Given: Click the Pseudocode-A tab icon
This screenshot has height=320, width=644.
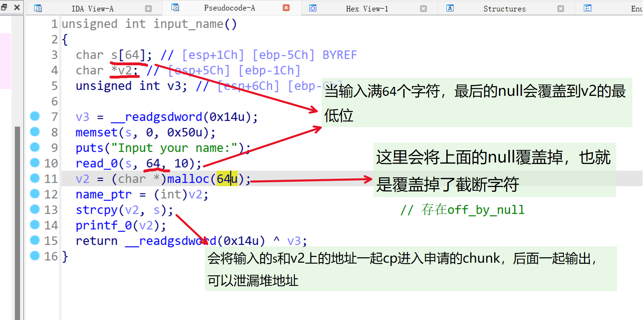Looking at the screenshot, I should coord(175,8).
